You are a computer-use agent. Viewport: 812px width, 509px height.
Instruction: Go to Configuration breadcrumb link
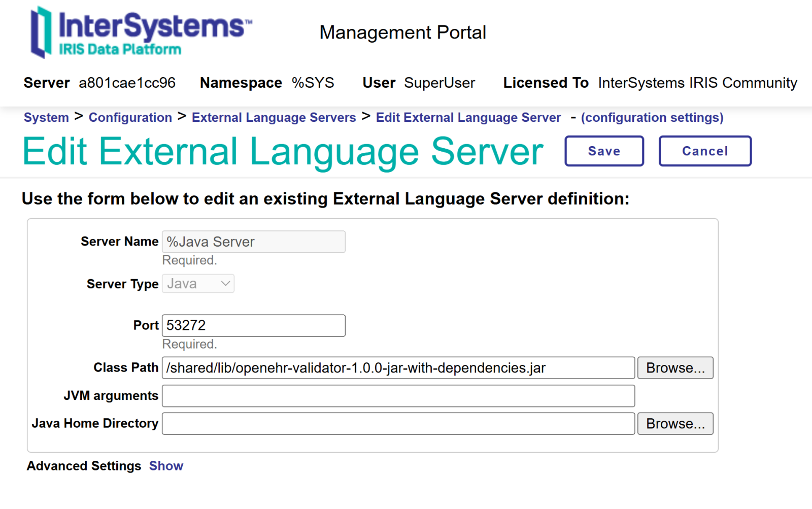click(130, 118)
